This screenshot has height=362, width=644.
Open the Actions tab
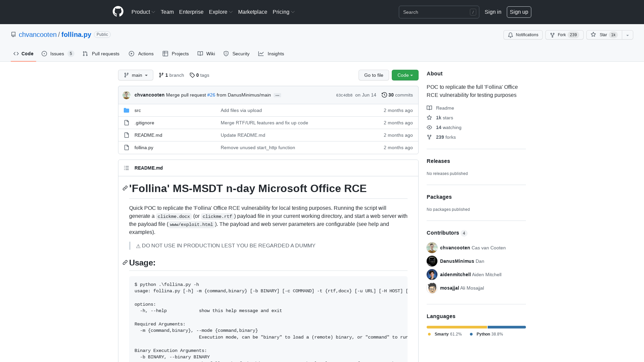141,54
